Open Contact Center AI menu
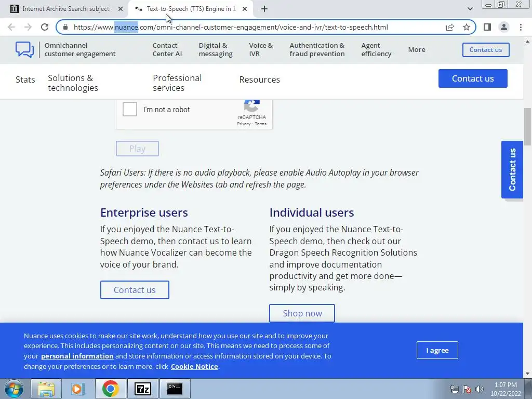This screenshot has height=399, width=532. click(167, 49)
